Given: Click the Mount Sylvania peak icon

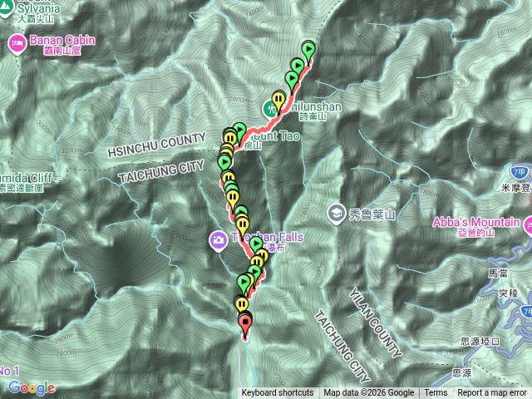Looking at the screenshot, I should click(x=5, y=8).
